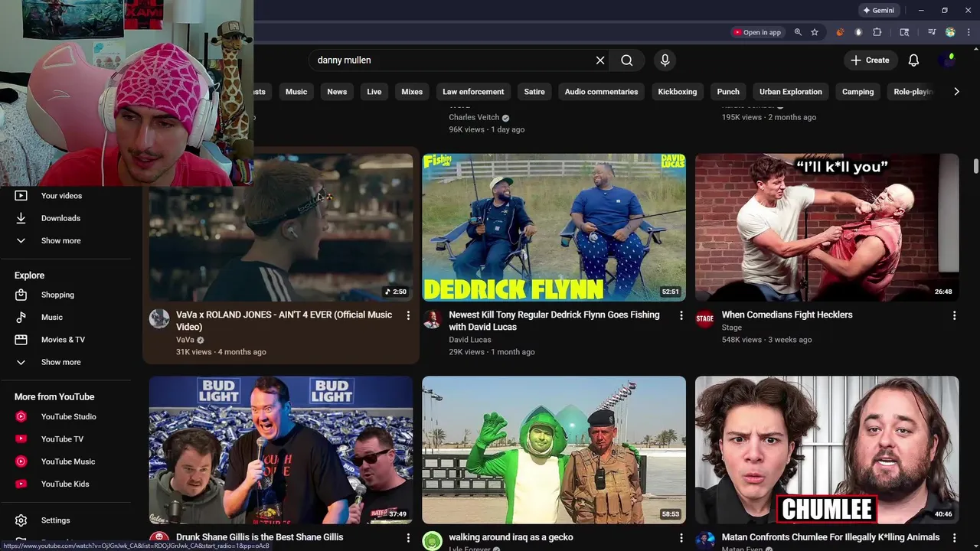Select the Audio commentaries chip
980x551 pixels.
click(601, 92)
